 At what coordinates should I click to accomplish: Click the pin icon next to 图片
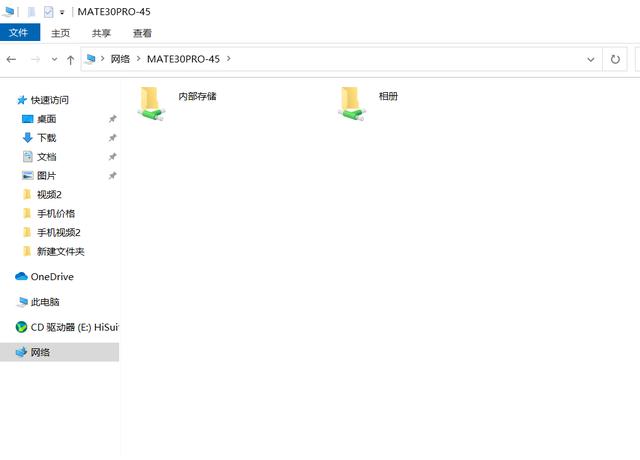112,176
